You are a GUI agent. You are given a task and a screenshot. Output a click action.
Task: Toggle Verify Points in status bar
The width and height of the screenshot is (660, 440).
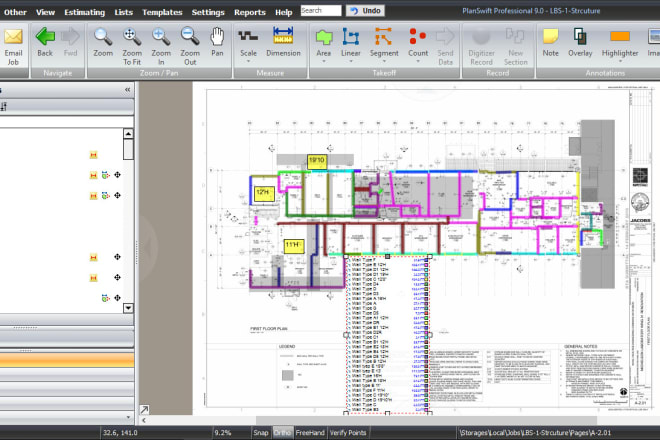348,432
